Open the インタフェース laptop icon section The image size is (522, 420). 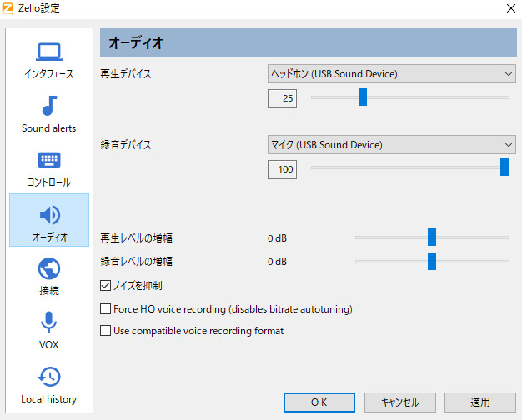pyautogui.click(x=49, y=52)
